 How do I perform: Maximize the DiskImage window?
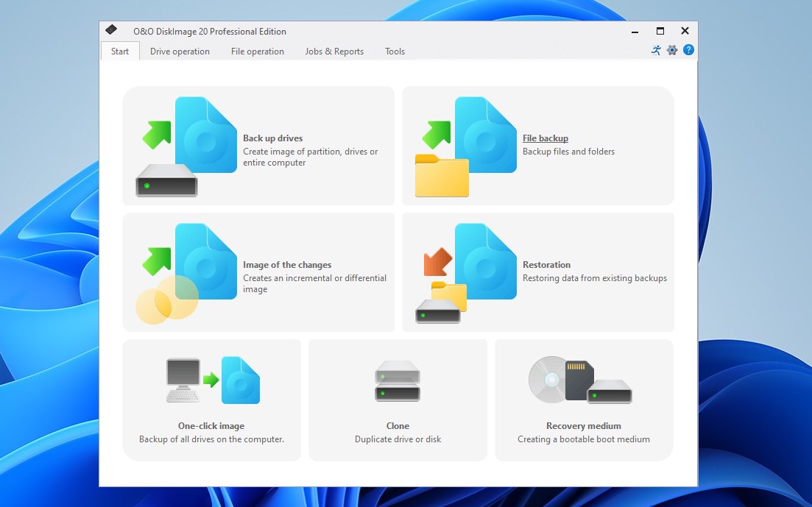point(660,31)
